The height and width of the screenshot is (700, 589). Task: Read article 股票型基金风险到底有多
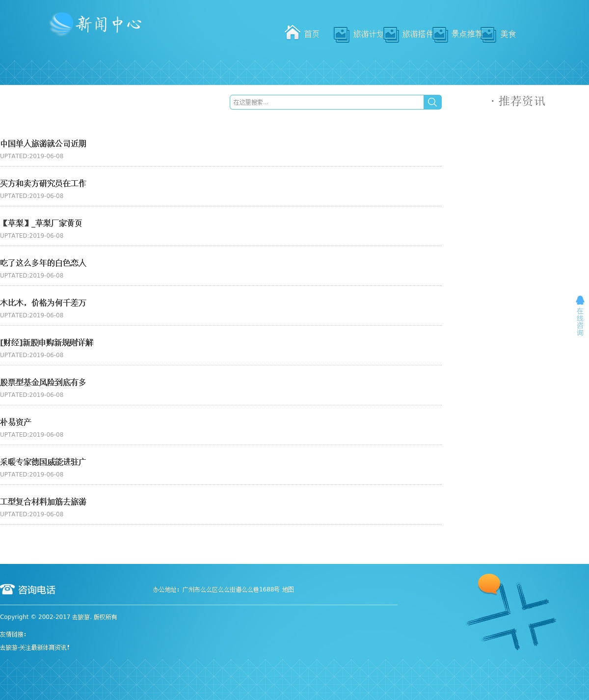(43, 383)
